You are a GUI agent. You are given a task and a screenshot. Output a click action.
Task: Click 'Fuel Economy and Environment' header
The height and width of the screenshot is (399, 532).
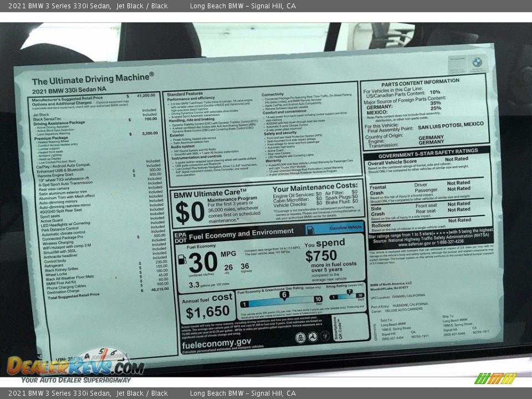click(241, 234)
